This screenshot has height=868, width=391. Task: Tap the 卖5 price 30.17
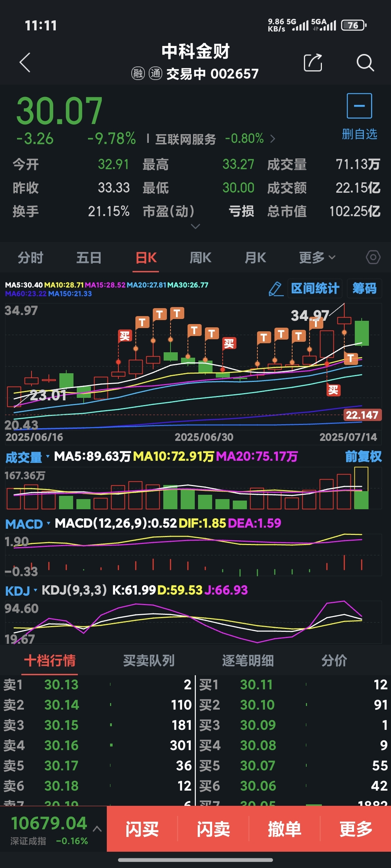click(61, 766)
